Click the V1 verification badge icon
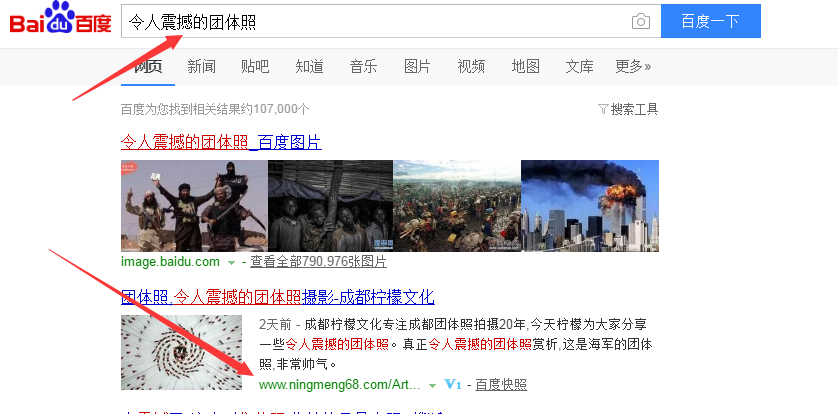The height and width of the screenshot is (414, 838). point(453,384)
